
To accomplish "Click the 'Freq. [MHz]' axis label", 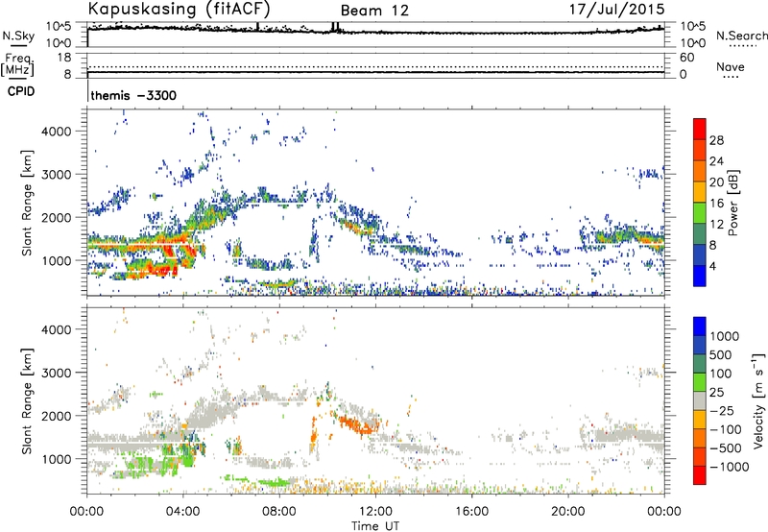I will (18, 64).
